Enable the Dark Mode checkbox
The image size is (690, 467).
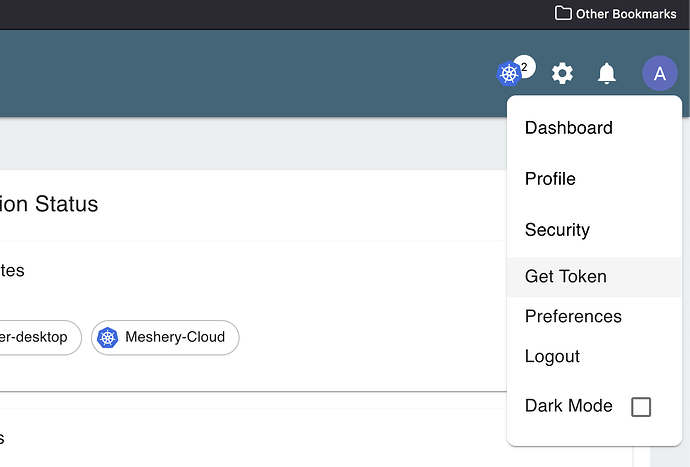641,407
